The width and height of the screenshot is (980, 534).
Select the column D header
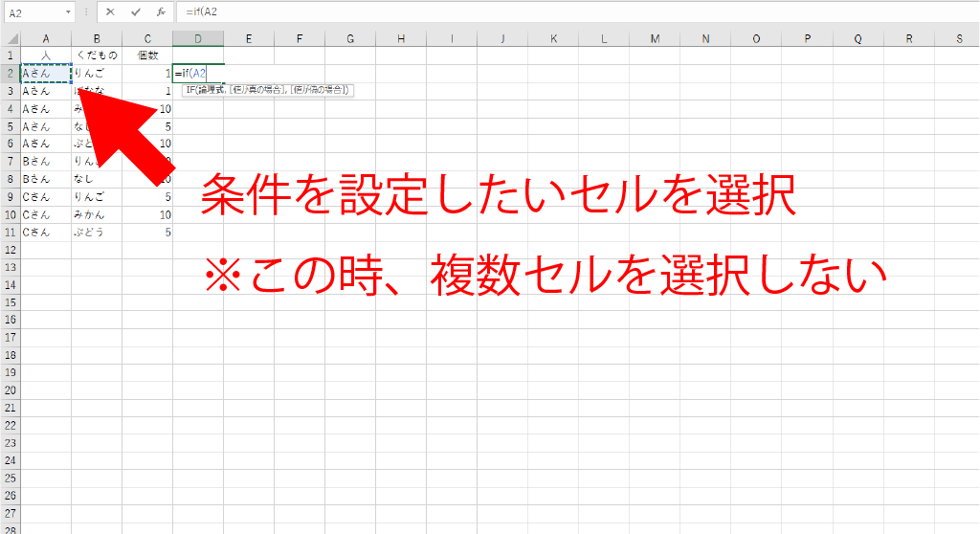tap(198, 38)
